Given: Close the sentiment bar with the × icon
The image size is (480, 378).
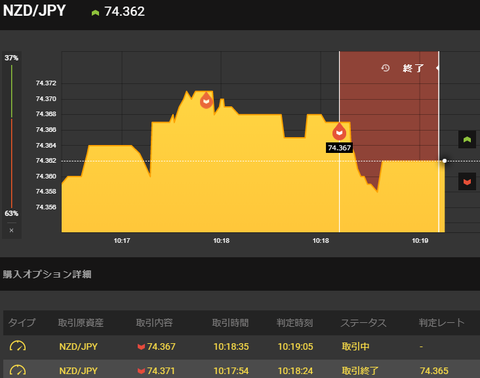Looking at the screenshot, I should [x=11, y=230].
